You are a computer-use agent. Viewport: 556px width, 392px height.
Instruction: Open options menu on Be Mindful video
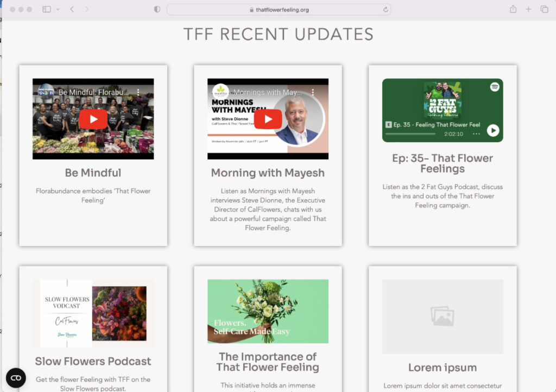[138, 92]
